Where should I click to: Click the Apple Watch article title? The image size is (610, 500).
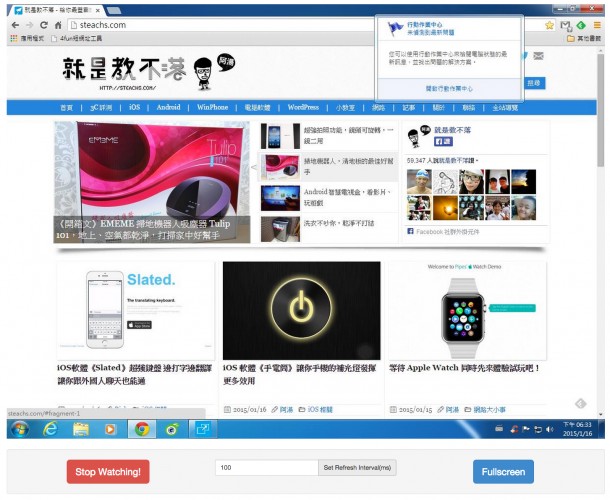tap(465, 368)
